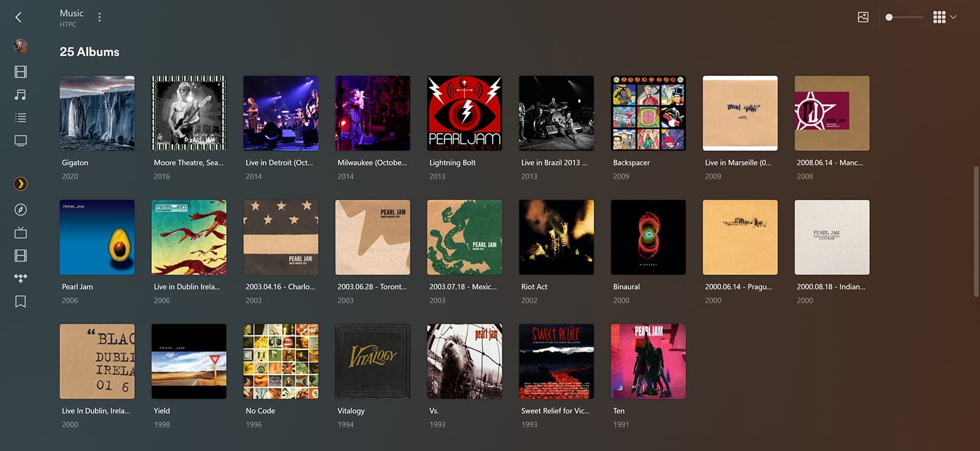Open the 2008.06.14 album cover
Viewport: 980px width, 451px height.
(x=832, y=113)
